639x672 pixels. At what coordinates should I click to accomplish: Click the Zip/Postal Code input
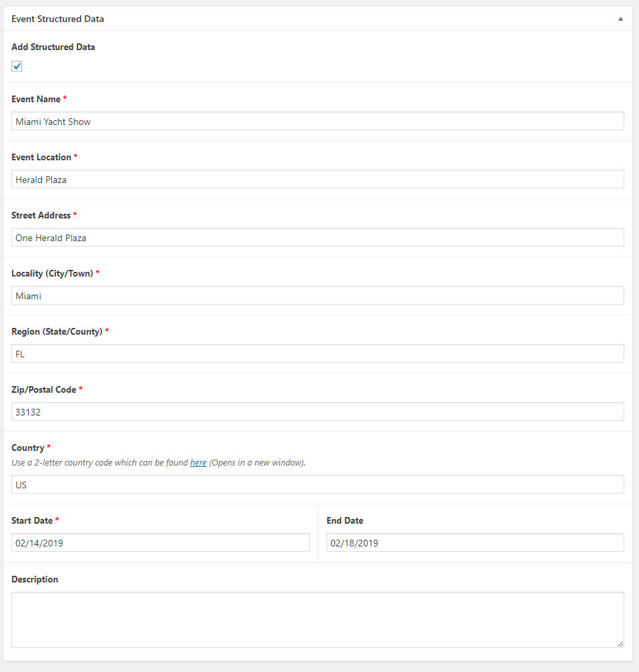pyautogui.click(x=318, y=411)
